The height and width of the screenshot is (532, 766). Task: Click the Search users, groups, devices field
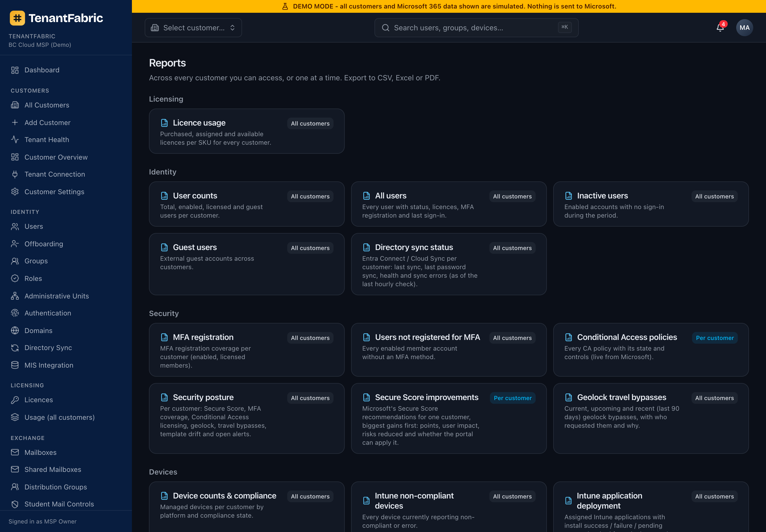click(x=476, y=28)
